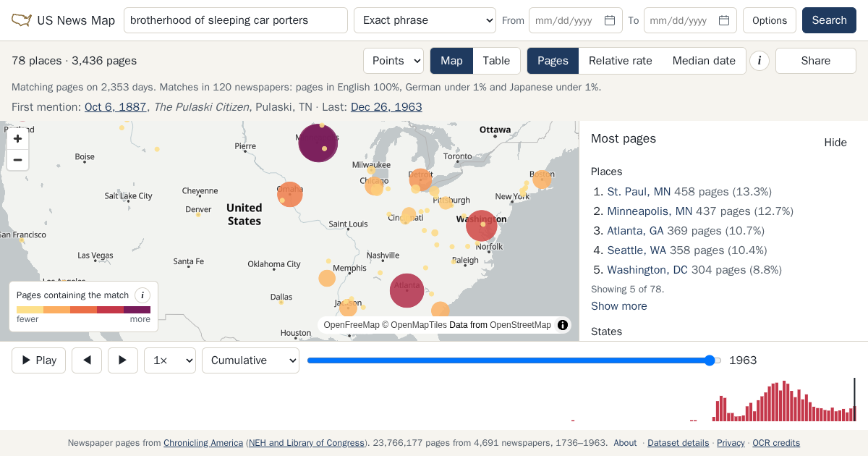Click the Boston circle marker on map
This screenshot has height=456, width=868.
(542, 180)
